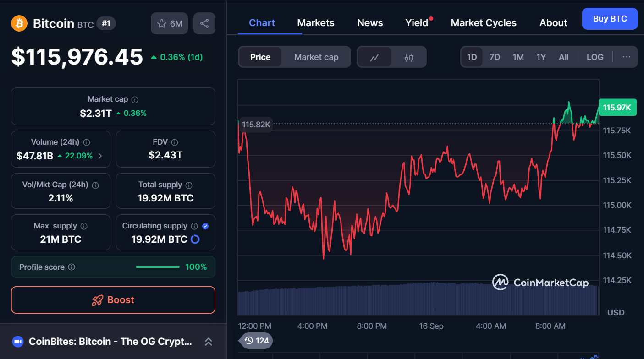Click the 2.11% Vol/Mkt Cap value
The height and width of the screenshot is (359, 644).
pos(61,198)
